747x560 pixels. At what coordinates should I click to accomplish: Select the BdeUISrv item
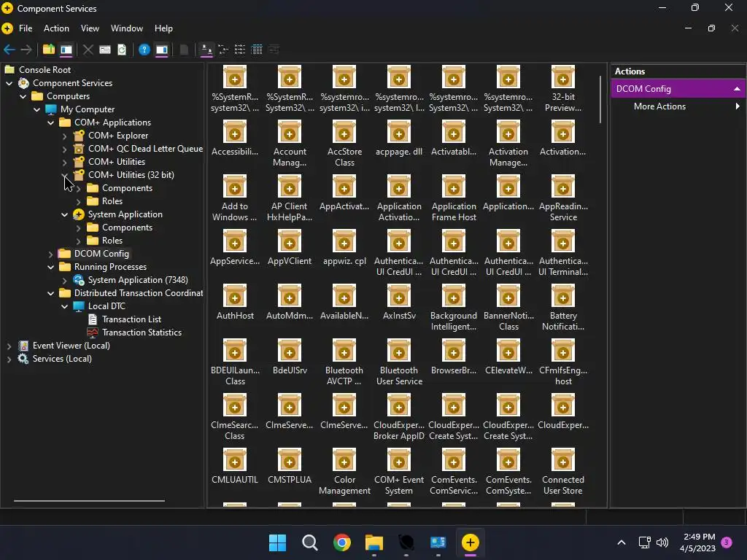tap(290, 357)
